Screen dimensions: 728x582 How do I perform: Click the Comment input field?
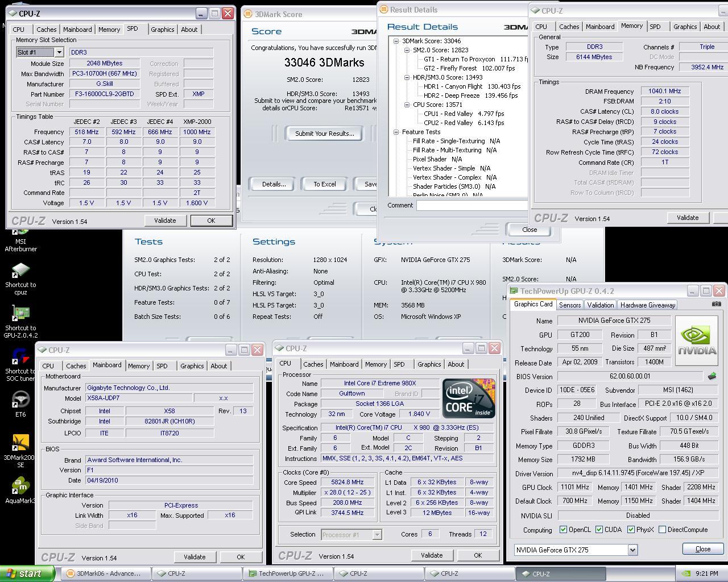click(x=472, y=205)
